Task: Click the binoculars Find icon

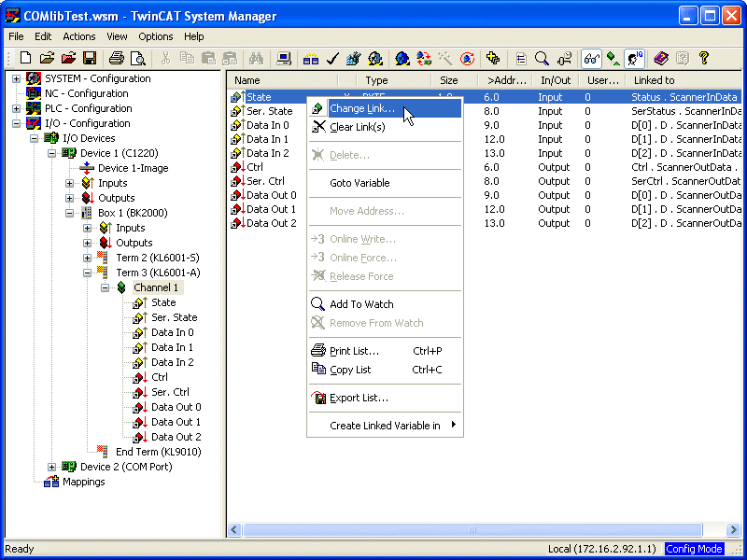Action: (x=256, y=59)
